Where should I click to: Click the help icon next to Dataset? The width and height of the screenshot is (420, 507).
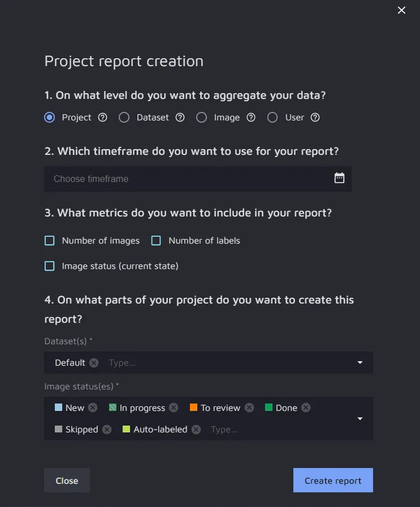pyautogui.click(x=180, y=118)
